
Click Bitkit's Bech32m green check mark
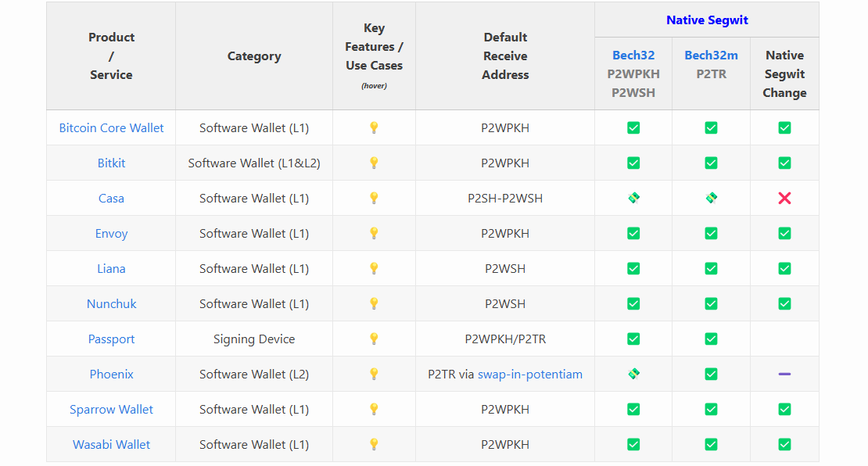[712, 163]
